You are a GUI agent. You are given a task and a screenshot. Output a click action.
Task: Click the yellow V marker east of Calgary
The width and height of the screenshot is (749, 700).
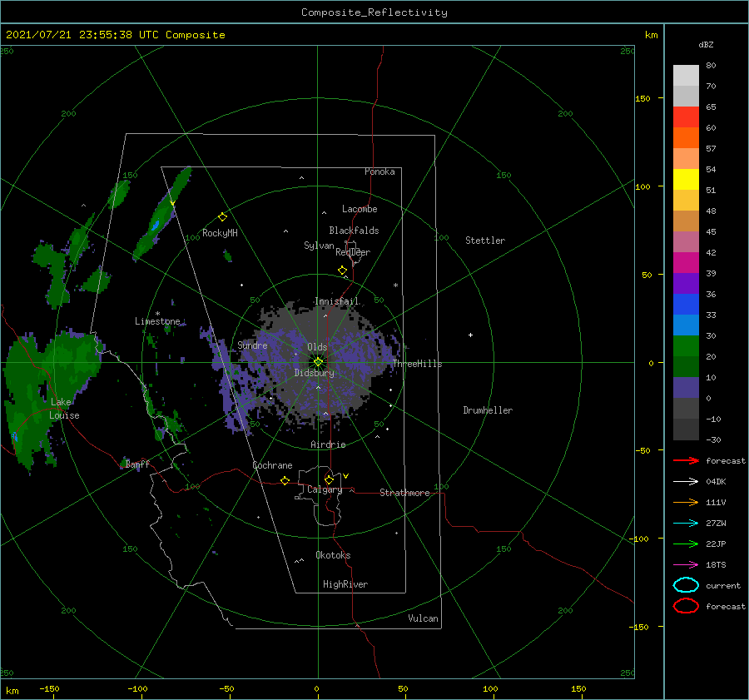pos(345,476)
